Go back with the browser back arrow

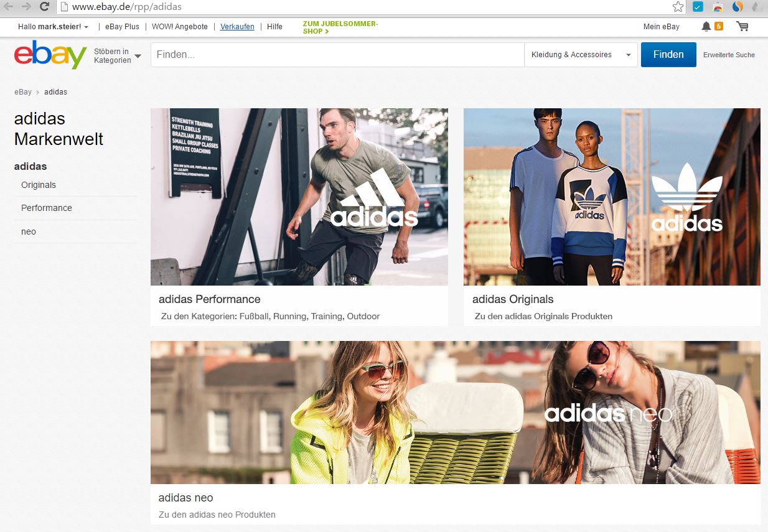tap(9, 7)
